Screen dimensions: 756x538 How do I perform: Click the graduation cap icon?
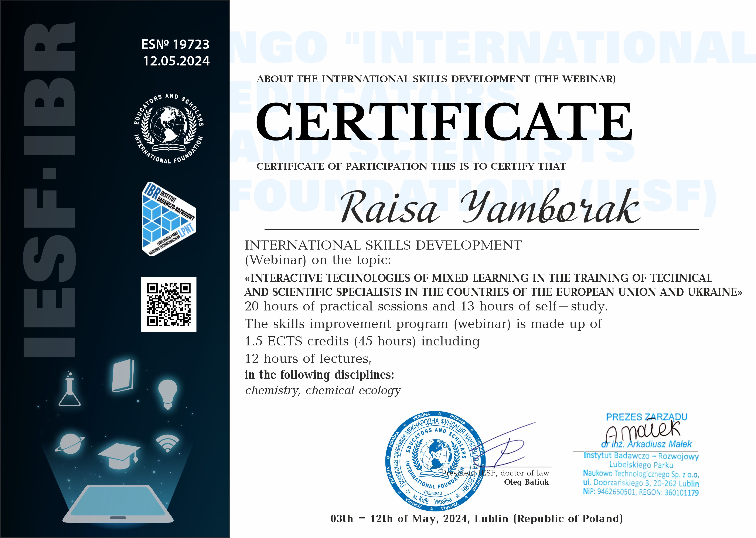point(119,456)
